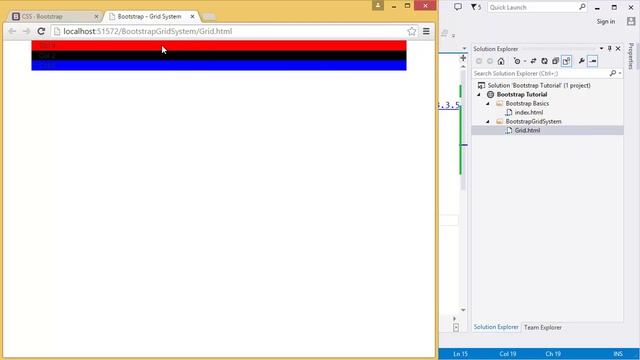The height and width of the screenshot is (360, 640).
Task: Click the editor vertical scrollbar down arrow
Action: point(463,310)
